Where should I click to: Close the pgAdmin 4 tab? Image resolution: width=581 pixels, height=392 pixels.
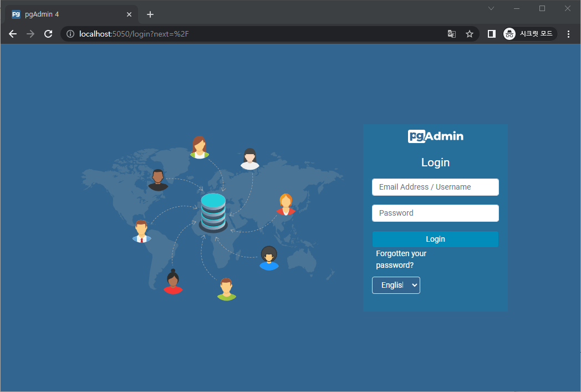click(129, 14)
